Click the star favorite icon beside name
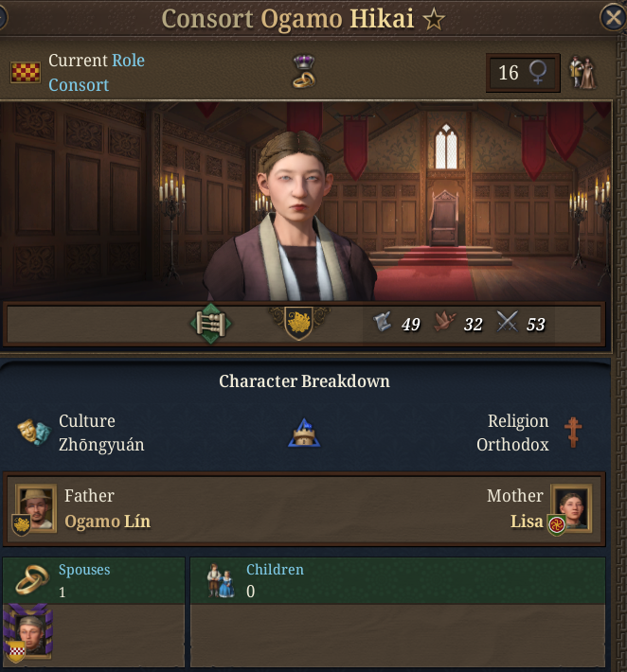 434,19
